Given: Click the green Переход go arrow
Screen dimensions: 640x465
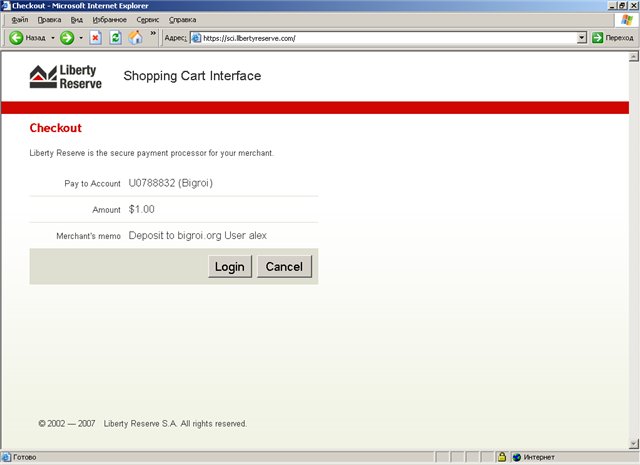Looking at the screenshot, I should click(598, 38).
